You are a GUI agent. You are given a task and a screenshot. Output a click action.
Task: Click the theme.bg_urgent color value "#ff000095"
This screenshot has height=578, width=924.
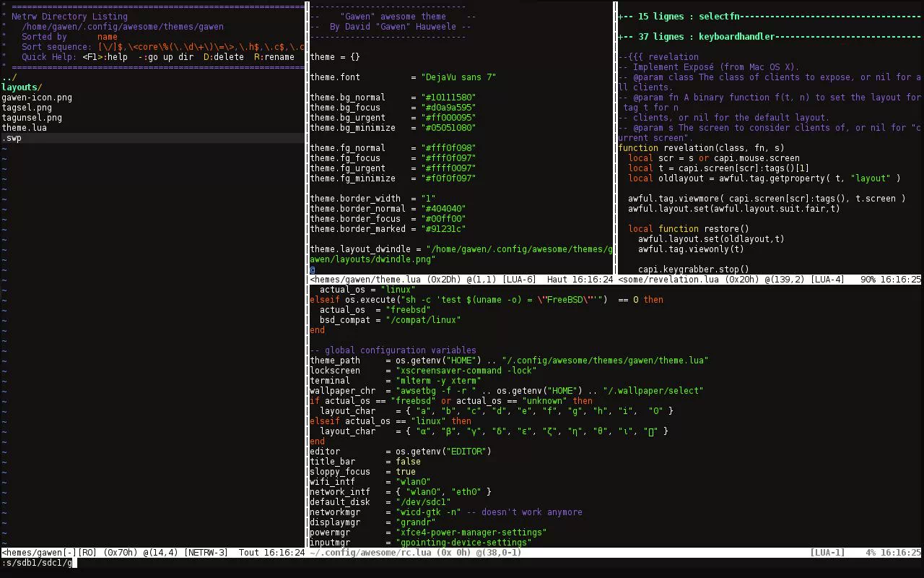click(x=448, y=118)
